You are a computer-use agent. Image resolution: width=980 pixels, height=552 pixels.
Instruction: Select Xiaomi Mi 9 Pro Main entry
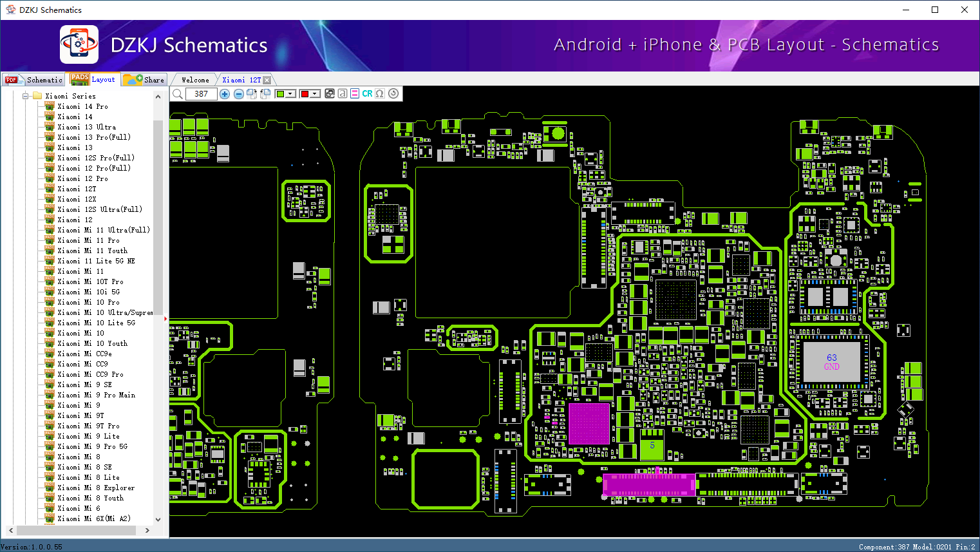pyautogui.click(x=96, y=395)
